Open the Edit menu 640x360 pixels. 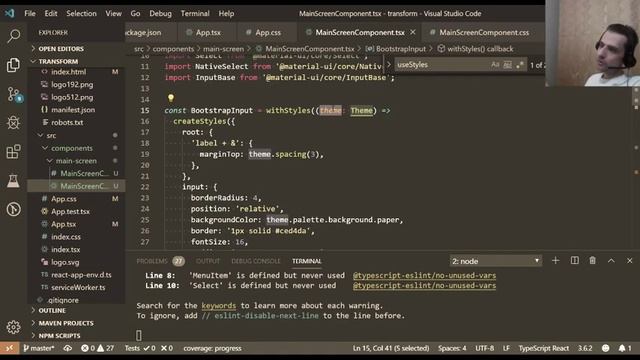pyautogui.click(x=51, y=13)
